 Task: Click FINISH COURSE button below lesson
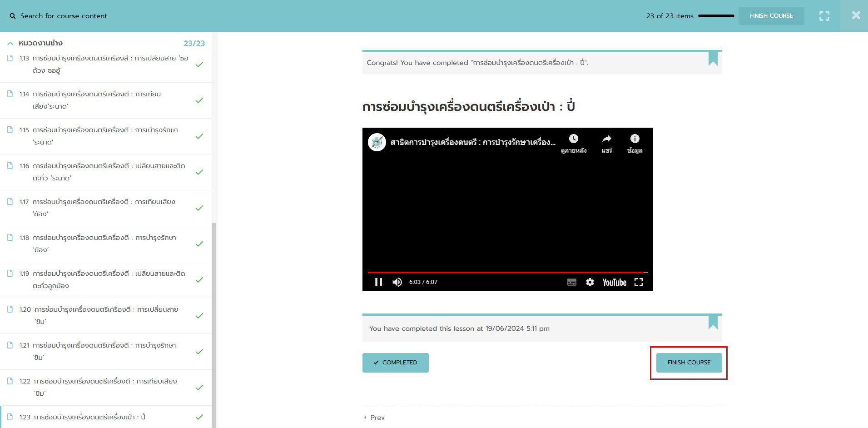click(x=689, y=363)
